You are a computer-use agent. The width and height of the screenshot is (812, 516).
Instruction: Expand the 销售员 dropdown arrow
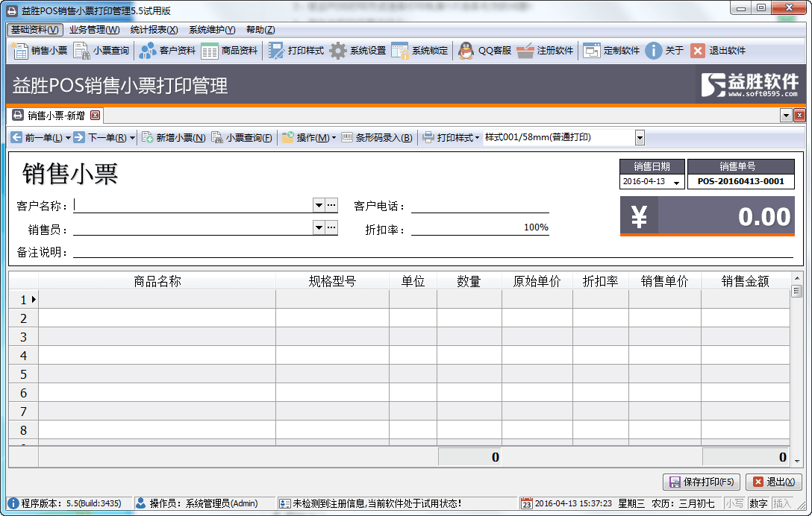pos(319,227)
